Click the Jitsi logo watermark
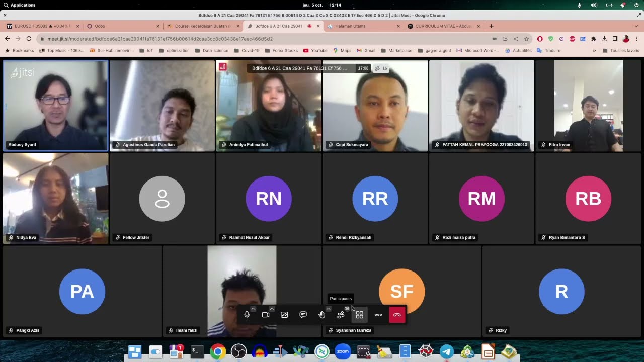 (23, 73)
